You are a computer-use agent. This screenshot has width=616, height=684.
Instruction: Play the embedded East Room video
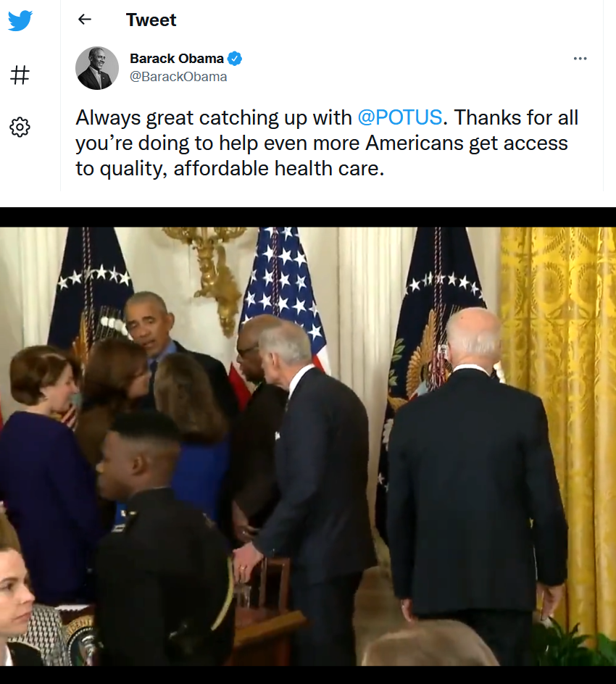tap(308, 446)
